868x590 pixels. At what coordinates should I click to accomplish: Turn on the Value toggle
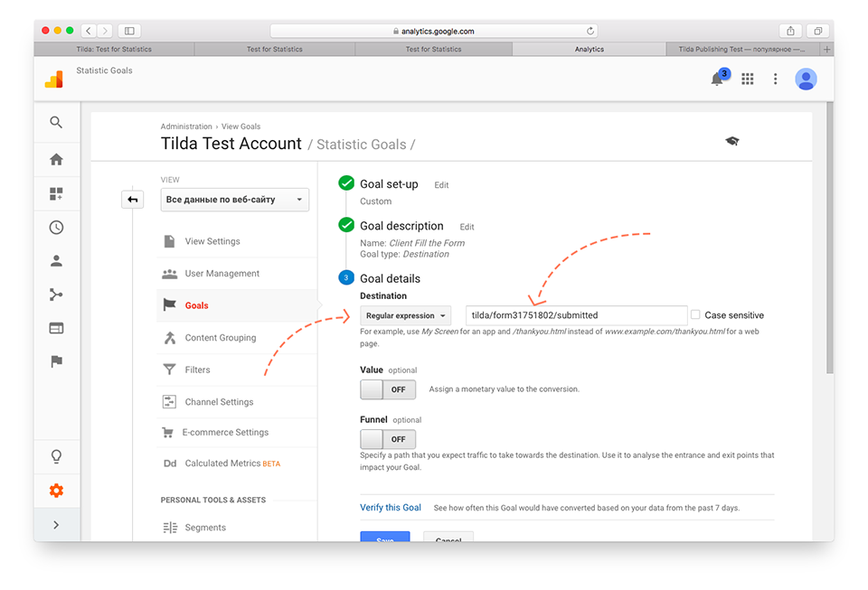tap(388, 389)
